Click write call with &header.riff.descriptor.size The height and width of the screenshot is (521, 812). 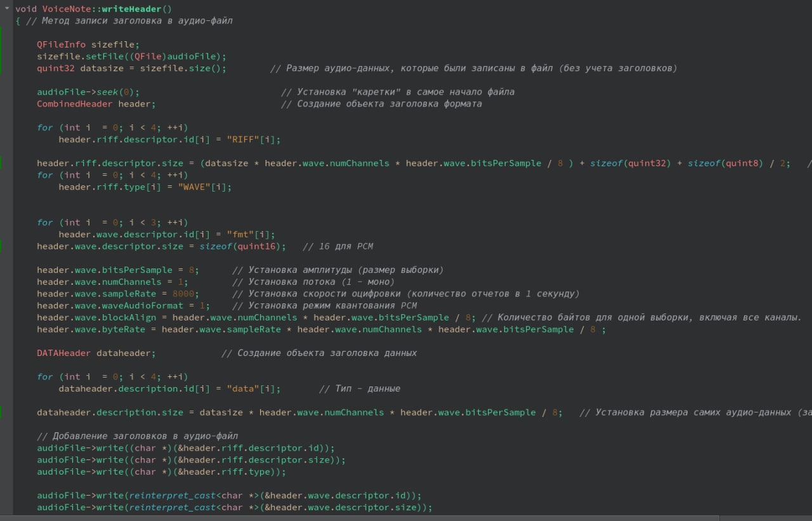pyautogui.click(x=191, y=460)
